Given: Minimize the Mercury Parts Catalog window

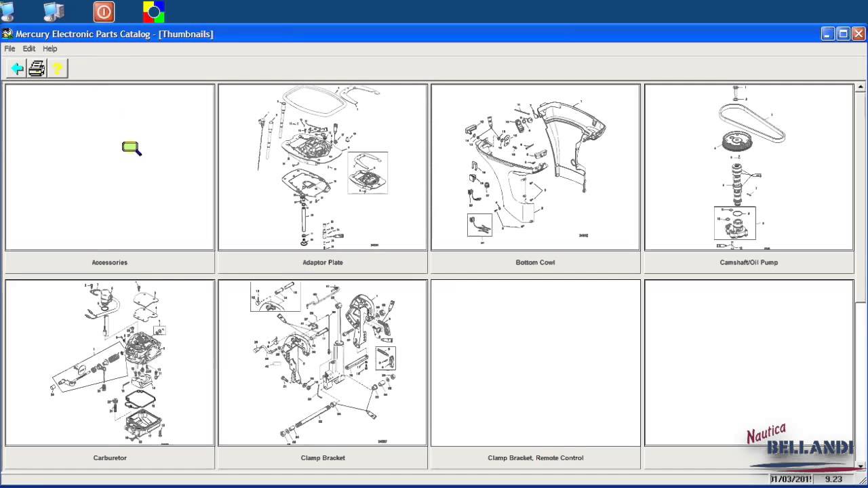Looking at the screenshot, I should point(828,34).
